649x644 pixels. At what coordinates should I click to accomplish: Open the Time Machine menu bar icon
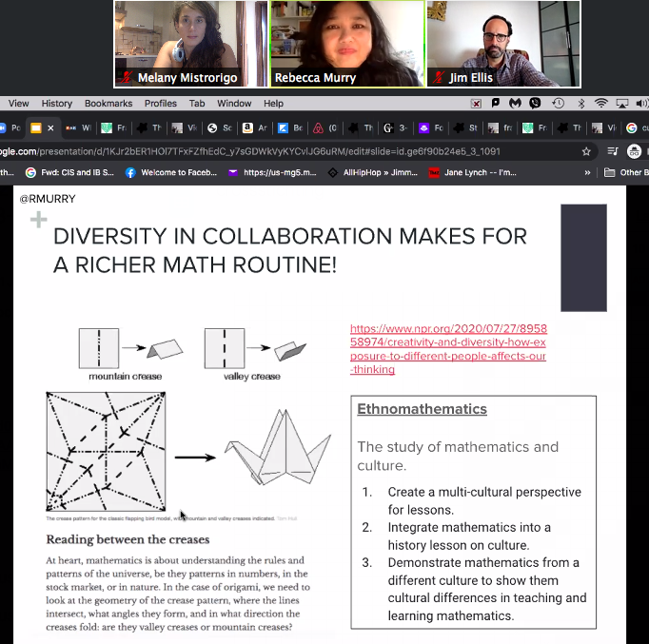[558, 103]
